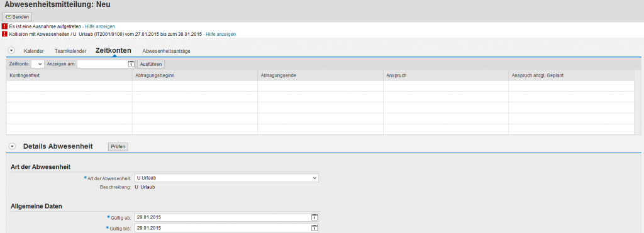Click red error icon beside Kollision message
This screenshot has width=644, height=233.
pyautogui.click(x=4, y=34)
